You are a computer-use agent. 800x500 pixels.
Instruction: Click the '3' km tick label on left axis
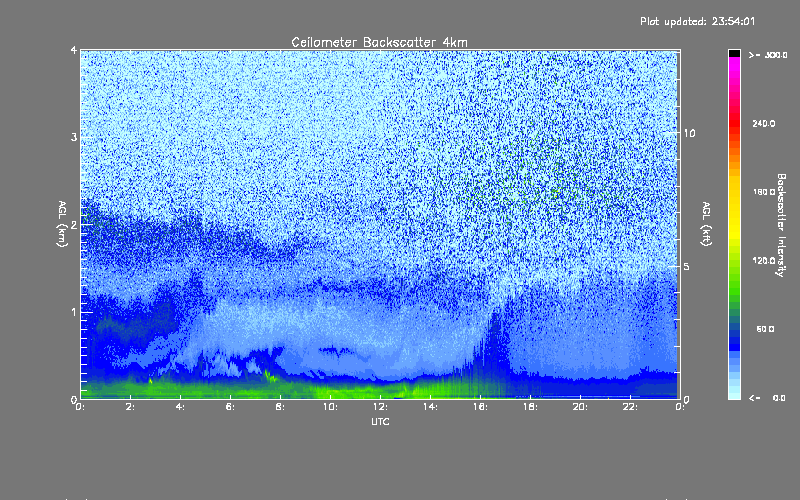point(74,137)
